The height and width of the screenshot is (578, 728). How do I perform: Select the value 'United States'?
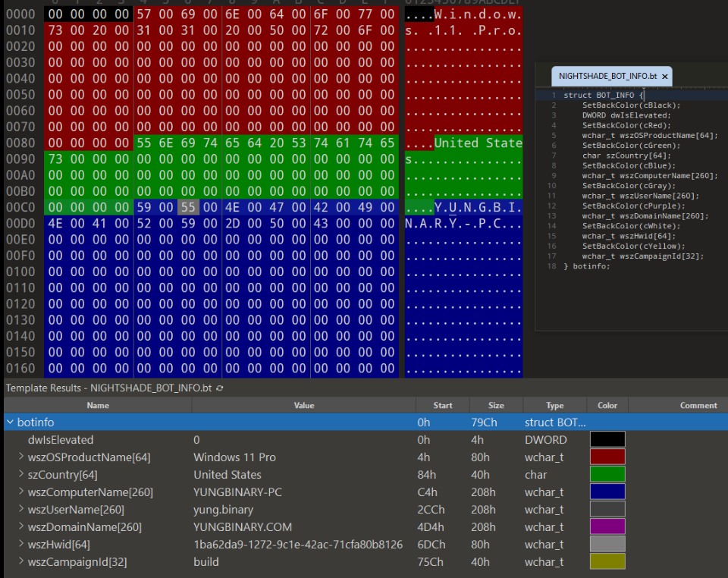click(x=227, y=475)
